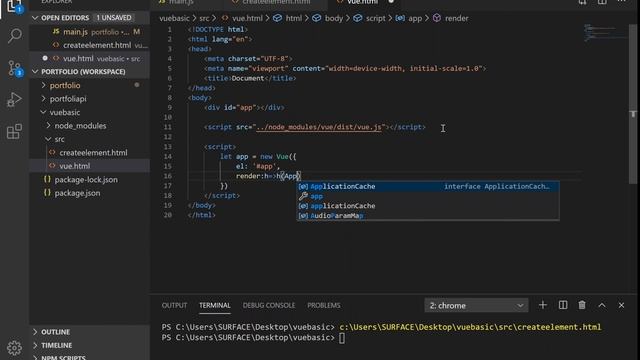The width and height of the screenshot is (640, 360).
Task: Click the src breadcrumb
Action: pyautogui.click(x=204, y=18)
